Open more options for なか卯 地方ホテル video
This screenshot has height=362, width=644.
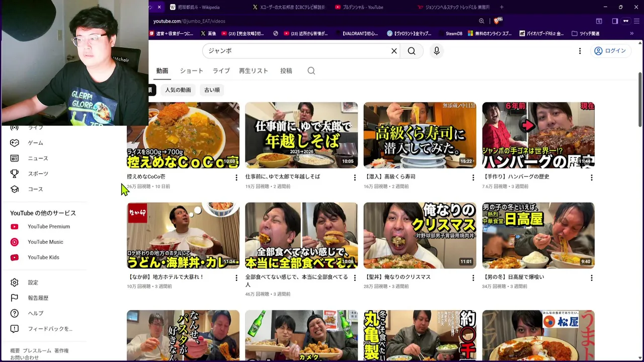(236, 278)
